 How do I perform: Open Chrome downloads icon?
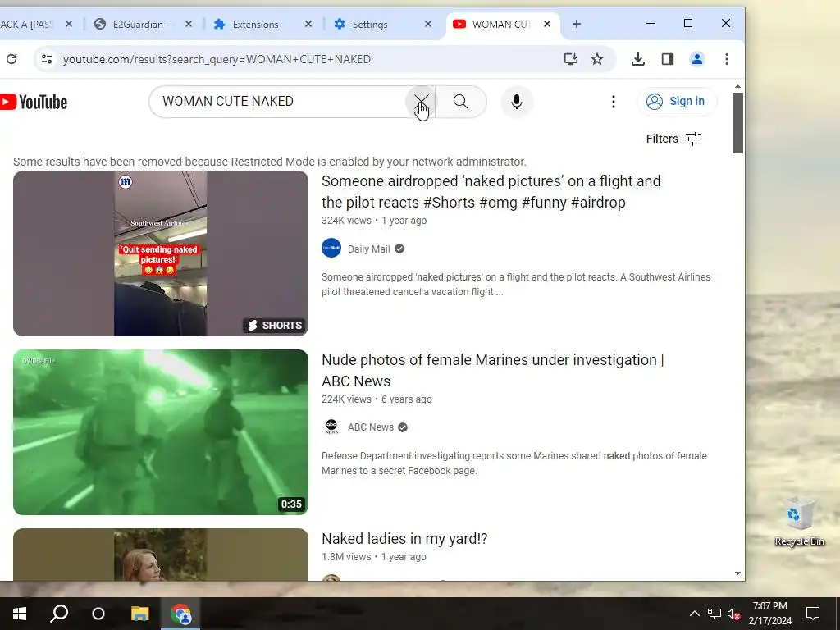coord(637,59)
